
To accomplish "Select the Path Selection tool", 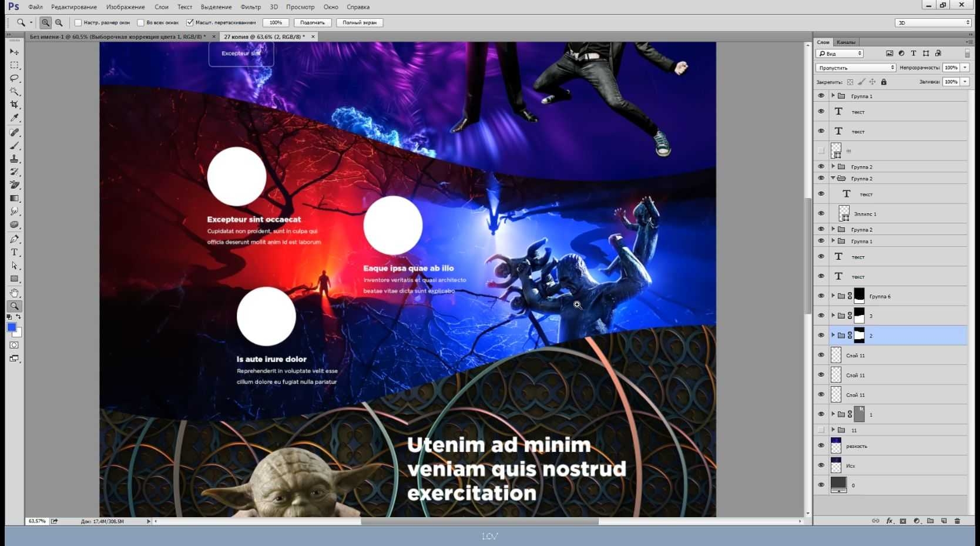I will (15, 266).
